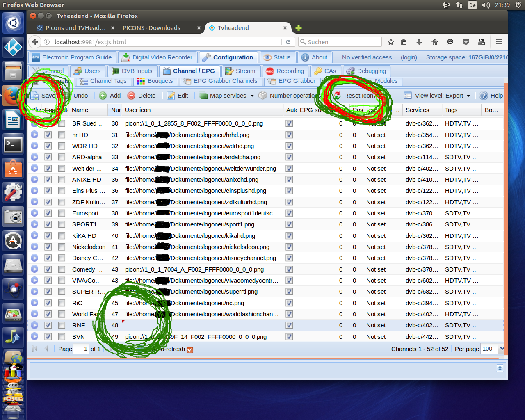Viewport: 525px width, 420px height.
Task: Open the Pocket icon in Firefox
Action: [x=466, y=42]
